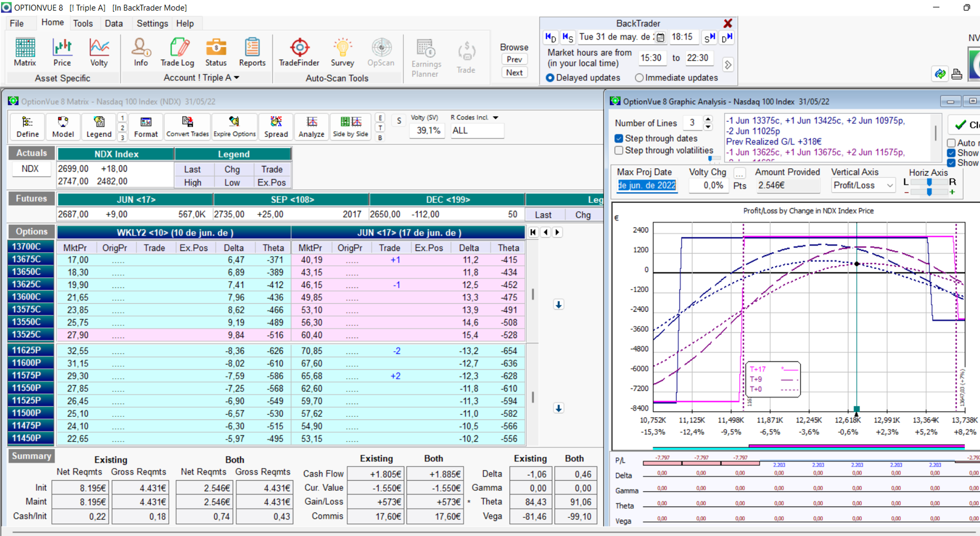The image size is (980, 536).
Task: Step back one step in BackTrader
Action: 568,37
